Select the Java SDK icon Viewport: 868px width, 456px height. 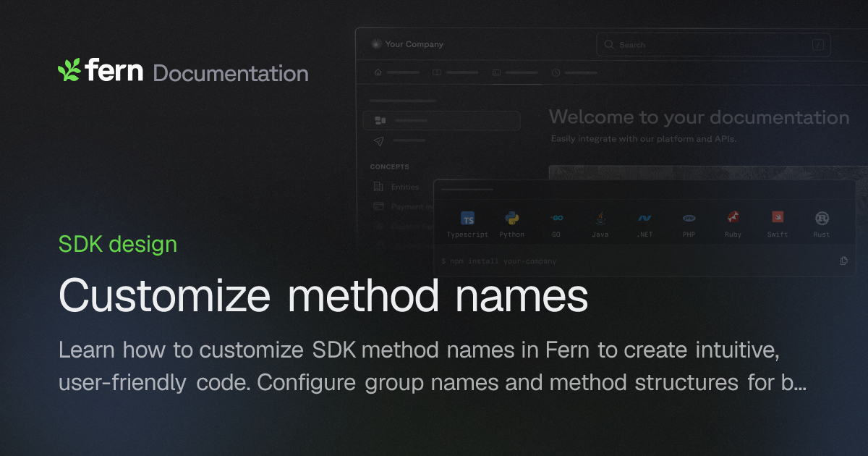tap(600, 218)
